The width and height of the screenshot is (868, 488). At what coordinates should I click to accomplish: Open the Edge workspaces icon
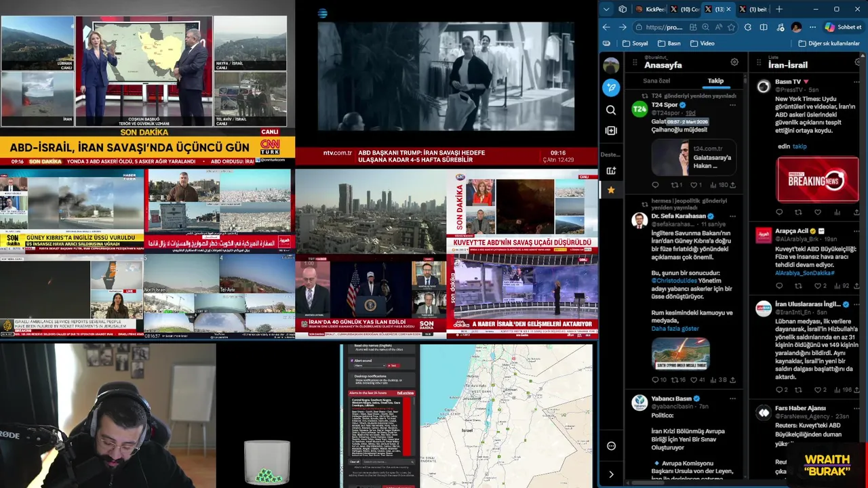click(x=623, y=9)
